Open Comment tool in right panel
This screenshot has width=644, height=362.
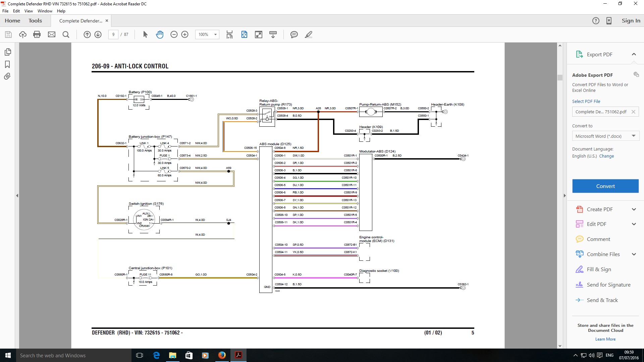click(x=598, y=239)
